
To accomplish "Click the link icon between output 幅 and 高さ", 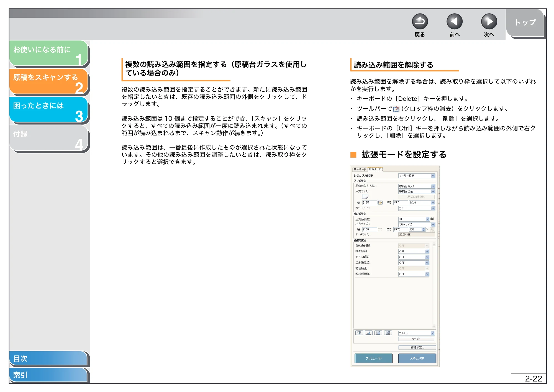I will tap(380, 229).
